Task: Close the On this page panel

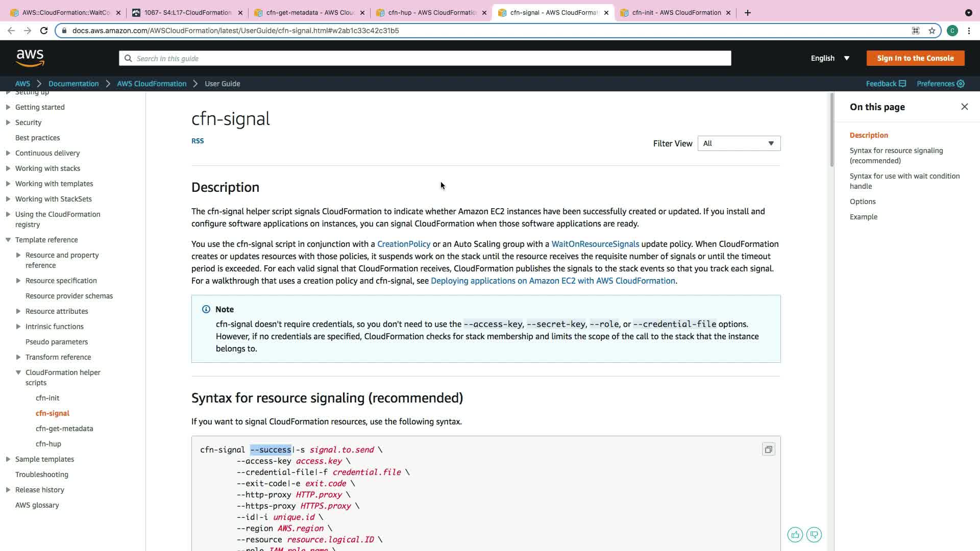Action: (964, 107)
